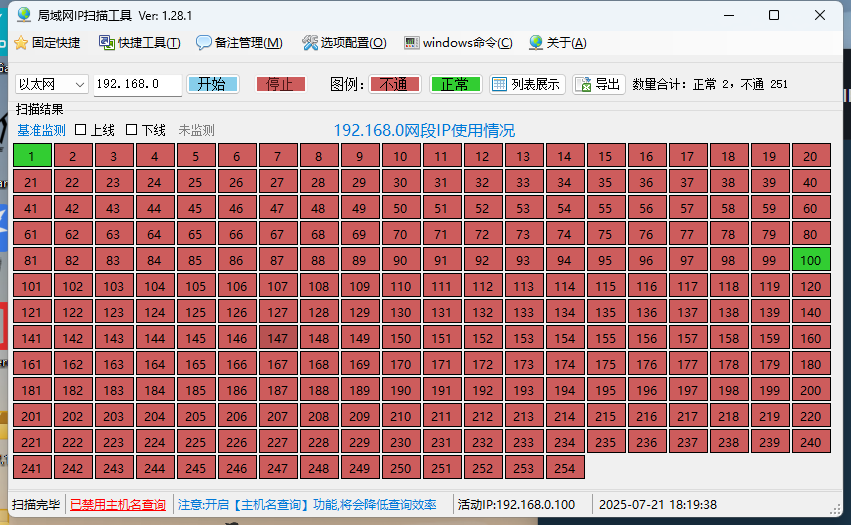Viewport: 851px width, 525px height.
Task: Enable the 上线 checkbox
Action: (x=81, y=130)
